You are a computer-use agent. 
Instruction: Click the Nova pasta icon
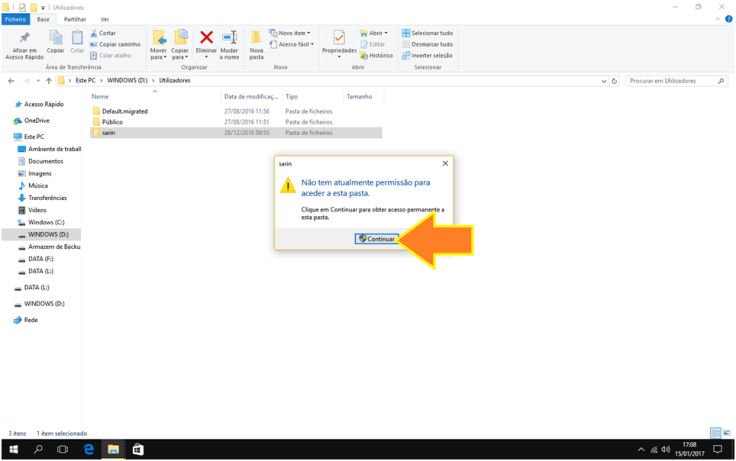click(x=256, y=40)
